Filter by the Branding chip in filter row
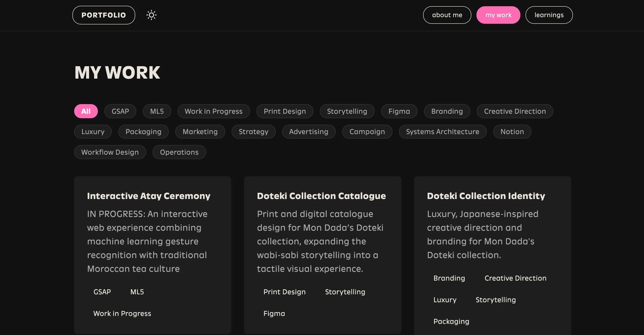Image resolution: width=644 pixels, height=335 pixels. [x=447, y=111]
